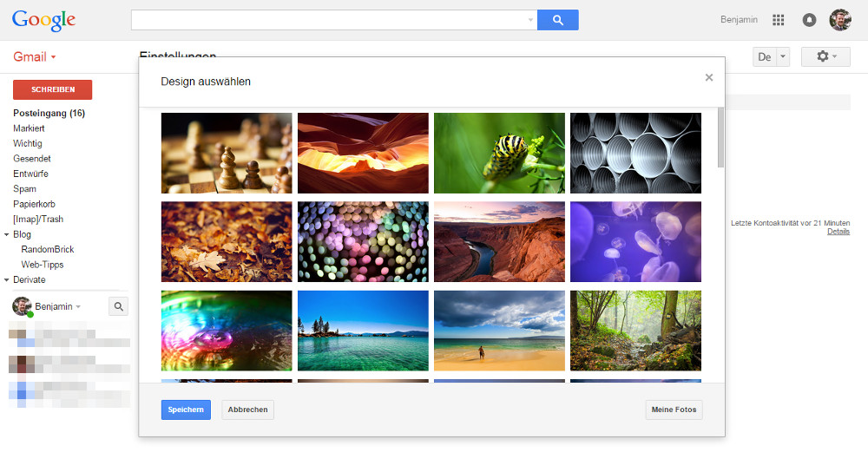The width and height of the screenshot is (868, 459).
Task: Click the Google logo
Action: click(x=43, y=20)
